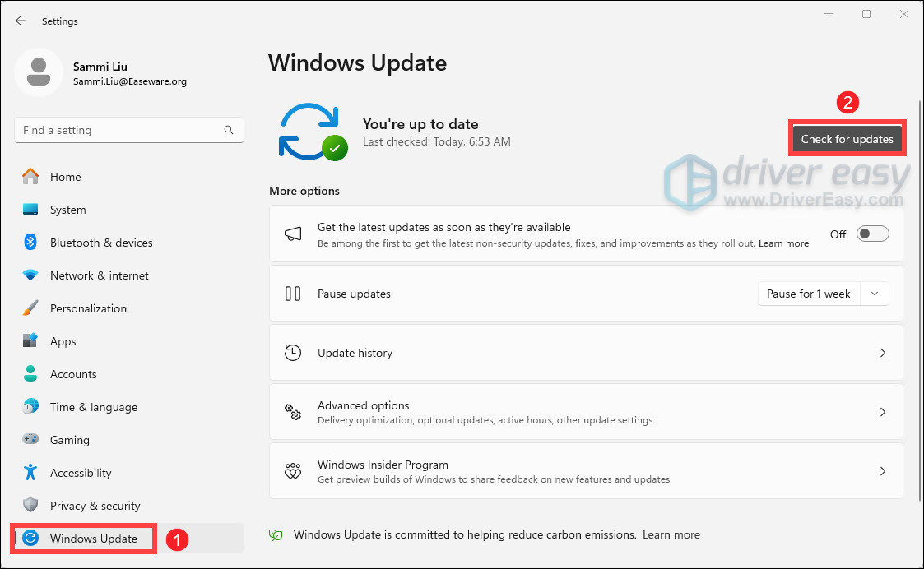Open Bluetooth & devices via its icon
The image size is (924, 569).
pyautogui.click(x=30, y=243)
